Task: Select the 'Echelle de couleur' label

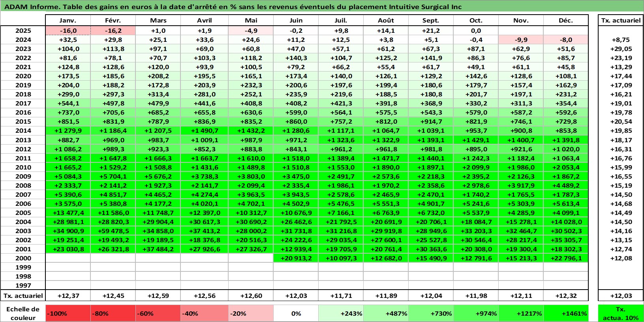Action: 23,313
